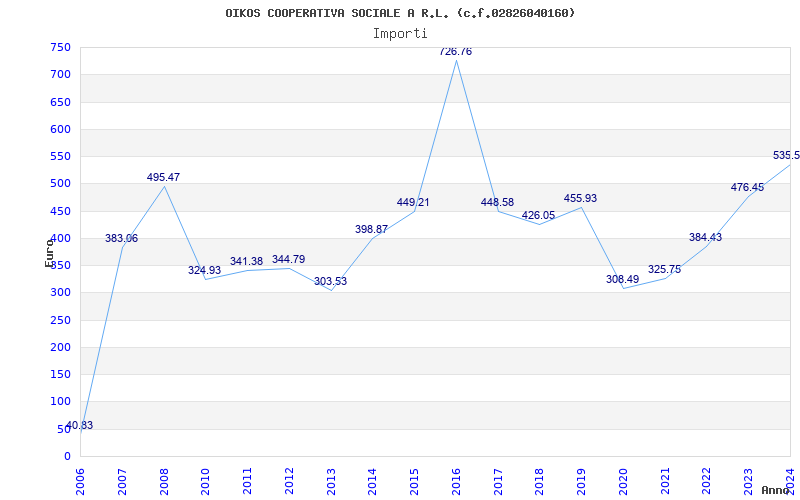Click the 2021 x-axis label
This screenshot has height=500, width=800.
click(x=665, y=481)
